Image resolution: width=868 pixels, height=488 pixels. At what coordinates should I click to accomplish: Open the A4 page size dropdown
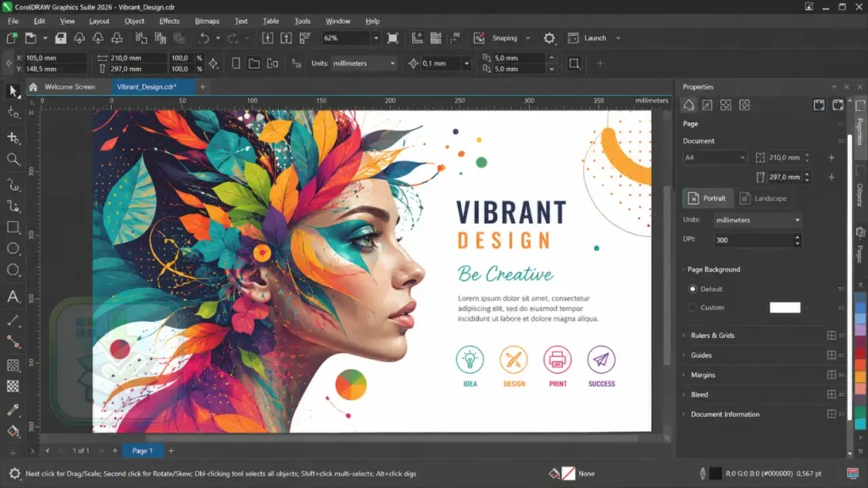click(x=715, y=158)
